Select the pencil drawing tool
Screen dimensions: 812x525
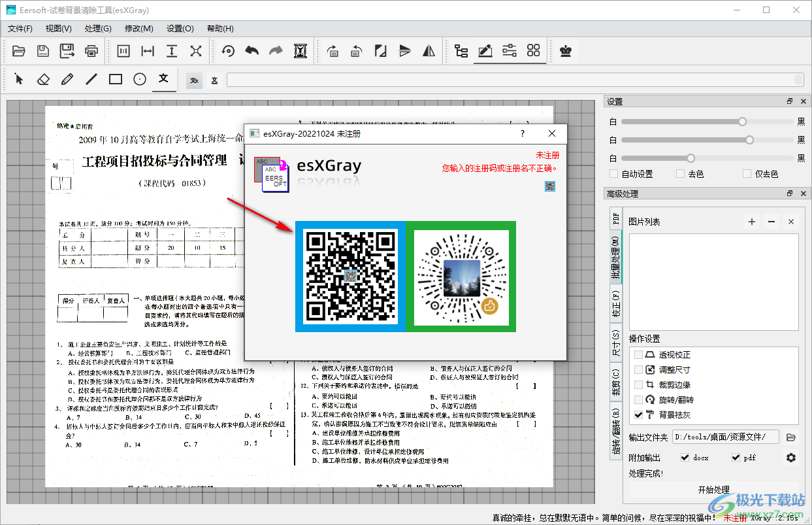(67, 79)
